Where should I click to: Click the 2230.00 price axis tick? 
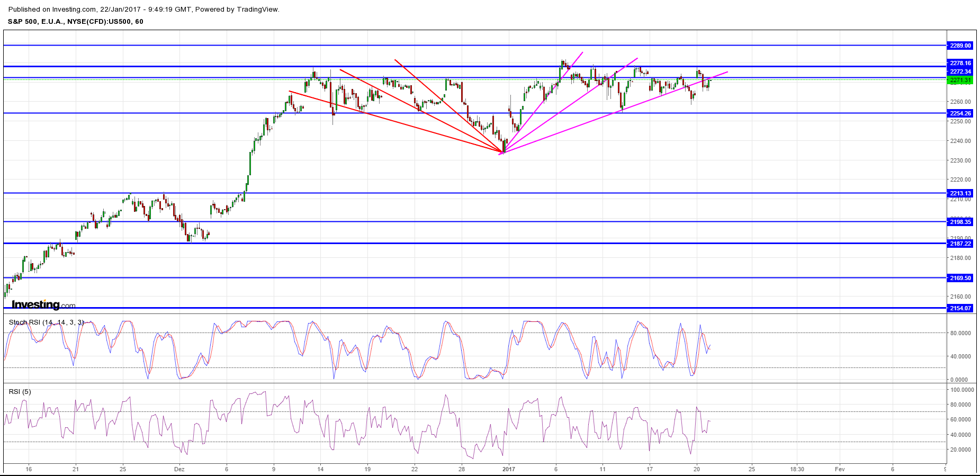[x=960, y=160]
